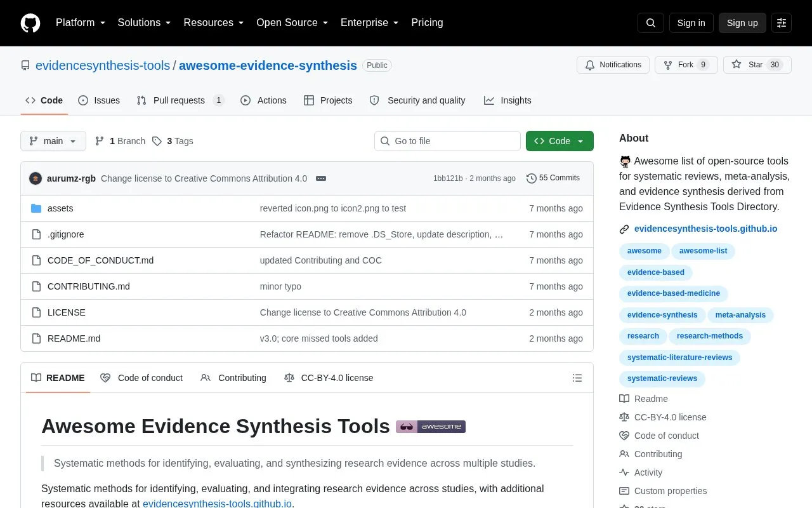
Task: Click the Go to file search field
Action: pos(447,141)
